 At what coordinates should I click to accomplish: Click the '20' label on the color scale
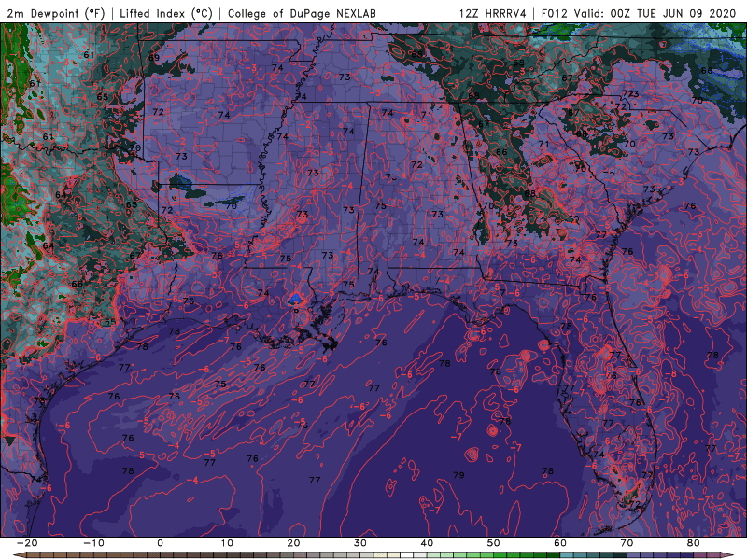293,543
